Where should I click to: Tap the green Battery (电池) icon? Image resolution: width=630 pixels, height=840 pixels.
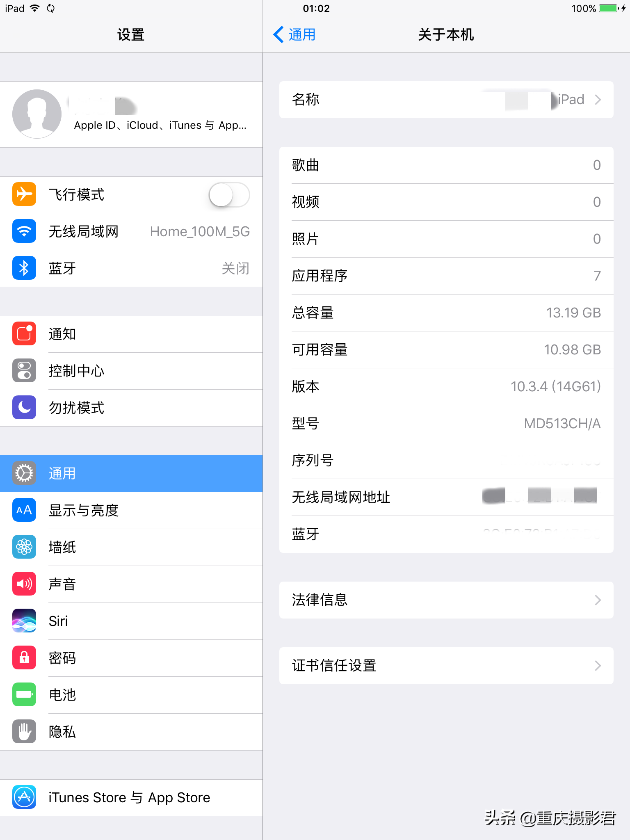[x=24, y=694]
